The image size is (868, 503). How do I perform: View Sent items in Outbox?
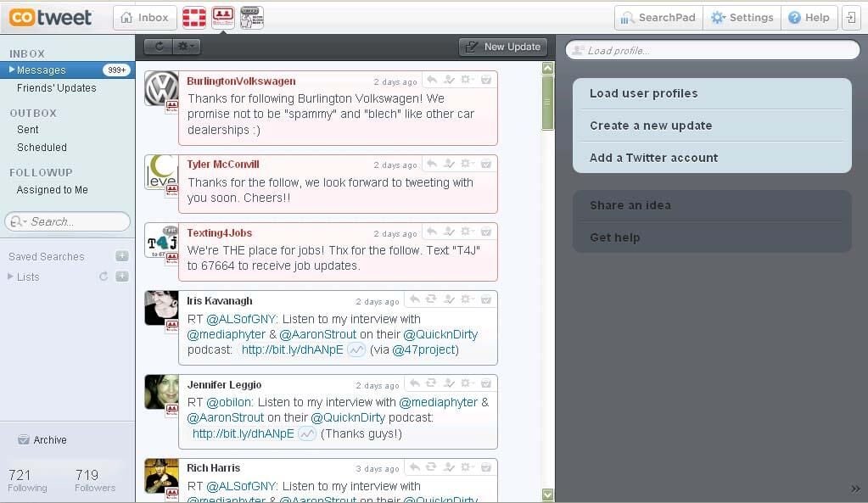pyautogui.click(x=28, y=130)
